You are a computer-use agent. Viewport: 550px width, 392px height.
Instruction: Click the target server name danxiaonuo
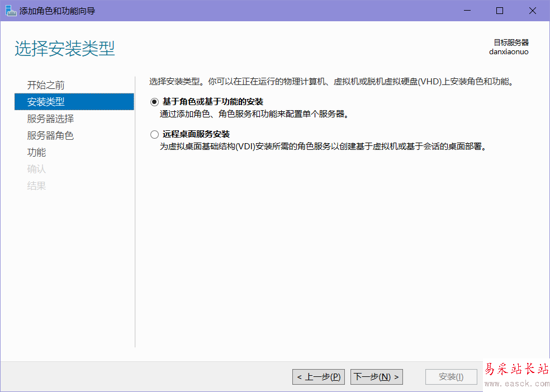509,52
